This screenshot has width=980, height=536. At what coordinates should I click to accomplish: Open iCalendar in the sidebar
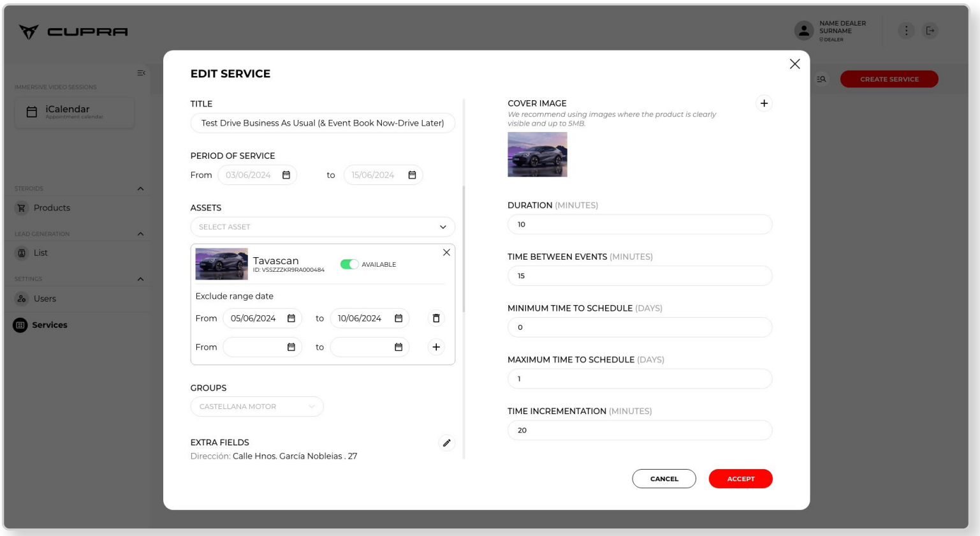pos(67,112)
